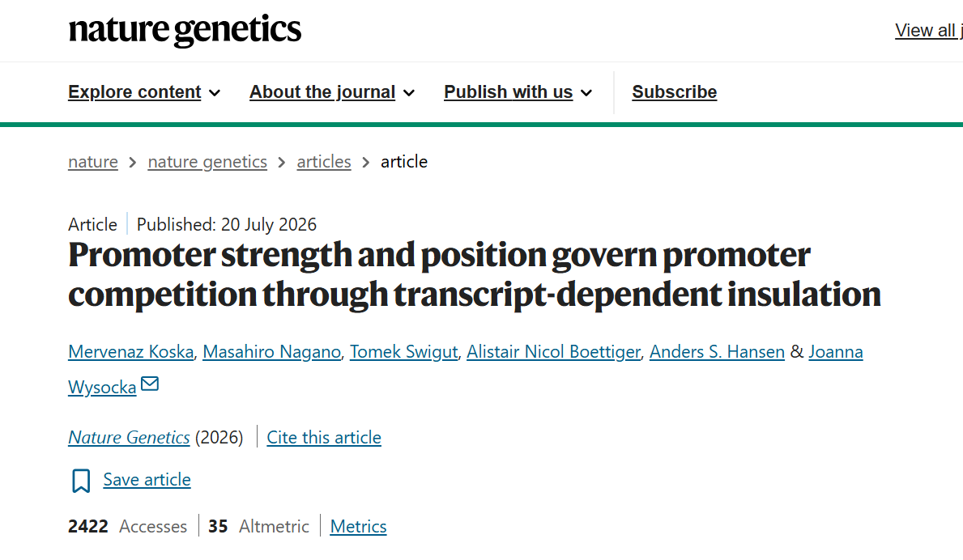
Task: Open the italic Nature Genetics journal link
Action: pyautogui.click(x=129, y=437)
